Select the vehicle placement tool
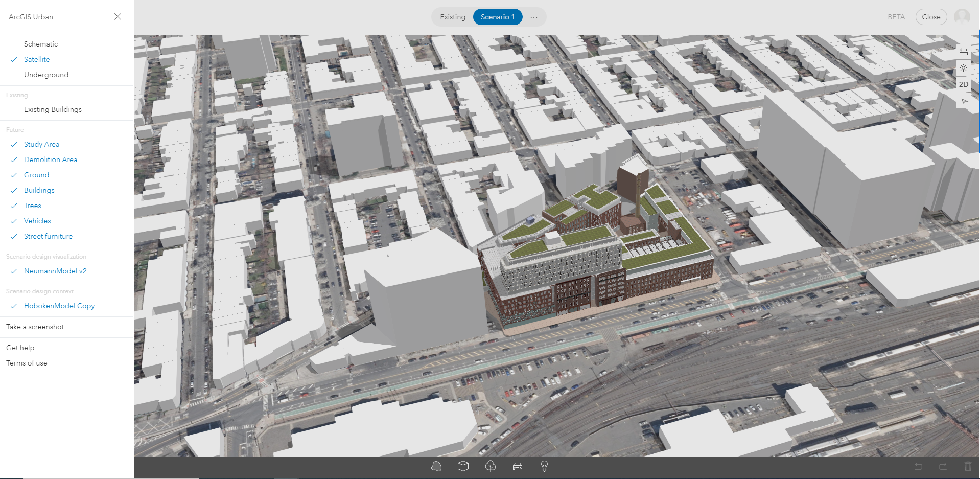The image size is (980, 479). click(x=518, y=466)
